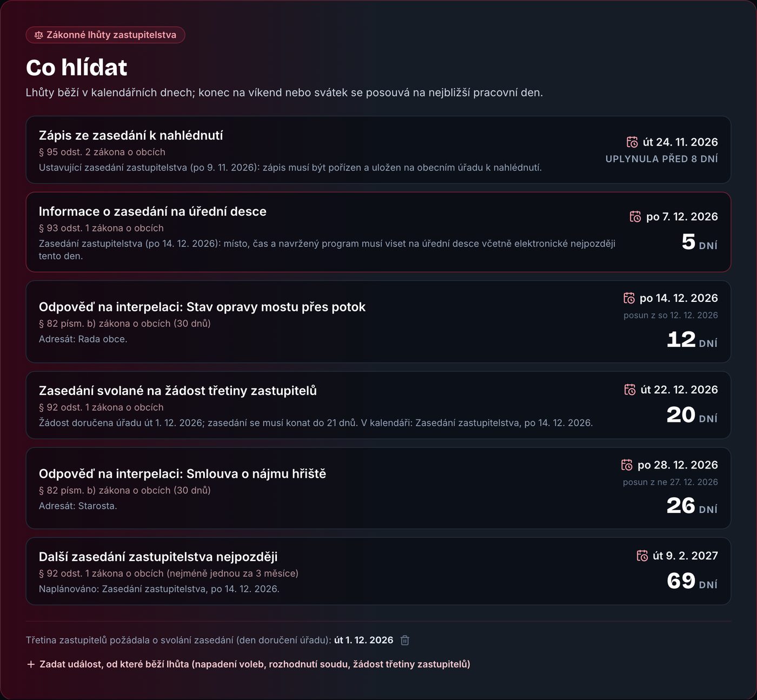Open interpelace Smlouva o nájmu hřiště
This screenshot has width=757, height=700.
(x=378, y=488)
